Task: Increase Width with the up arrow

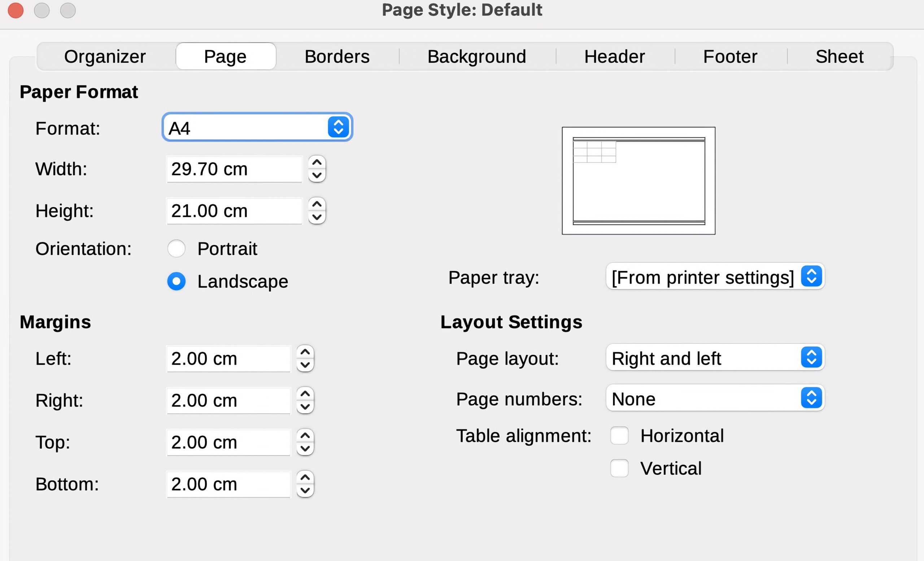Action: coord(317,163)
